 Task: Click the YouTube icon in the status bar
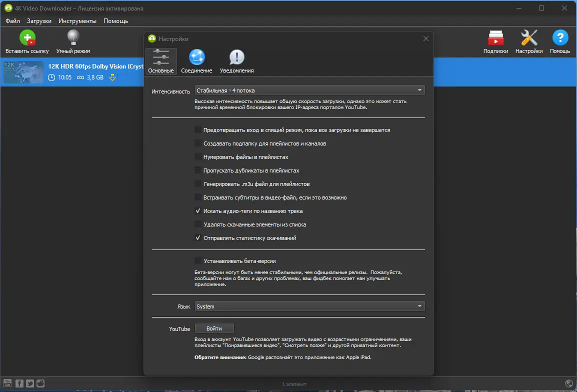[7, 383]
